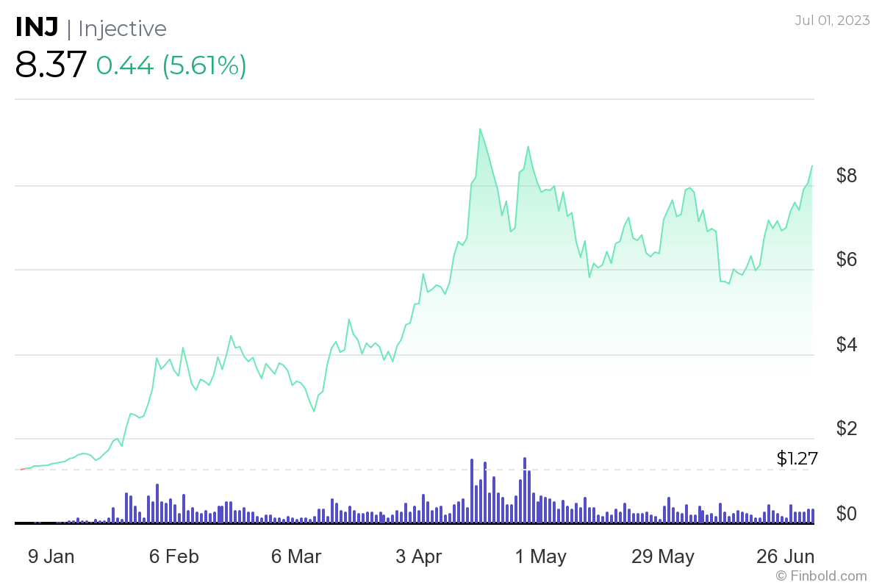Click the highest peak of the price line
882x588 pixels.
coord(480,129)
